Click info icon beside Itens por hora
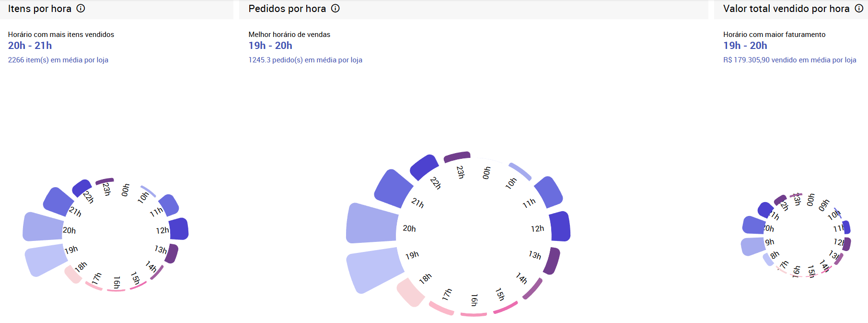This screenshot has height=323, width=868. (x=81, y=8)
